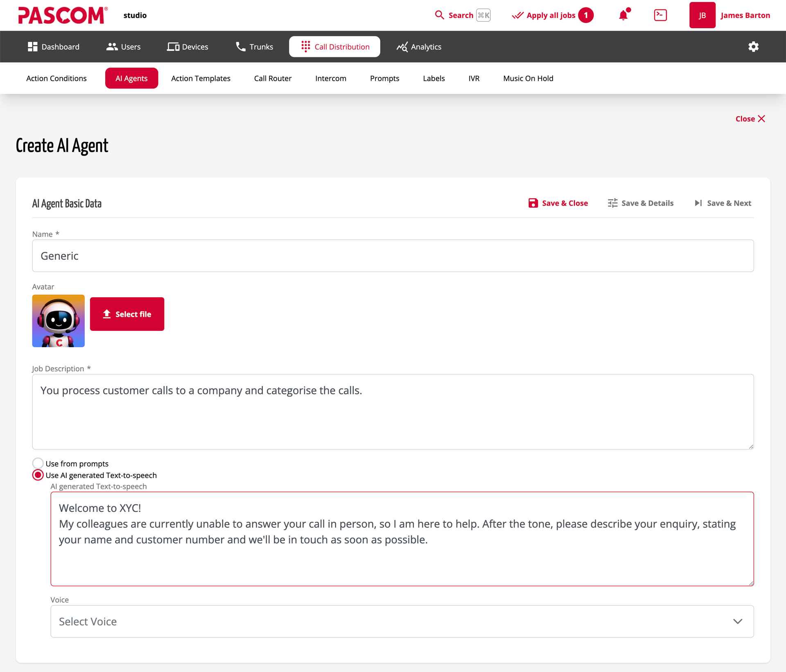This screenshot has height=672, width=786.
Task: Select Use AI generated Text-to-speech option
Action: click(x=38, y=475)
